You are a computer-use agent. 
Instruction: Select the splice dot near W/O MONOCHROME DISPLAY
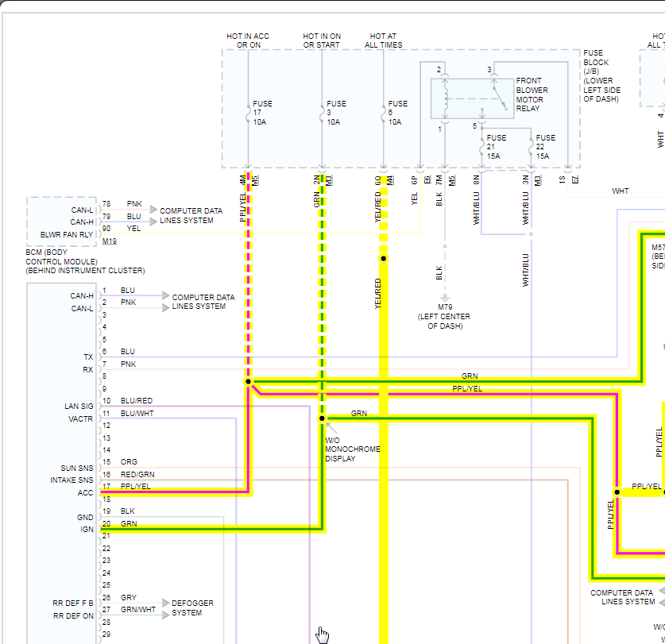click(x=322, y=418)
